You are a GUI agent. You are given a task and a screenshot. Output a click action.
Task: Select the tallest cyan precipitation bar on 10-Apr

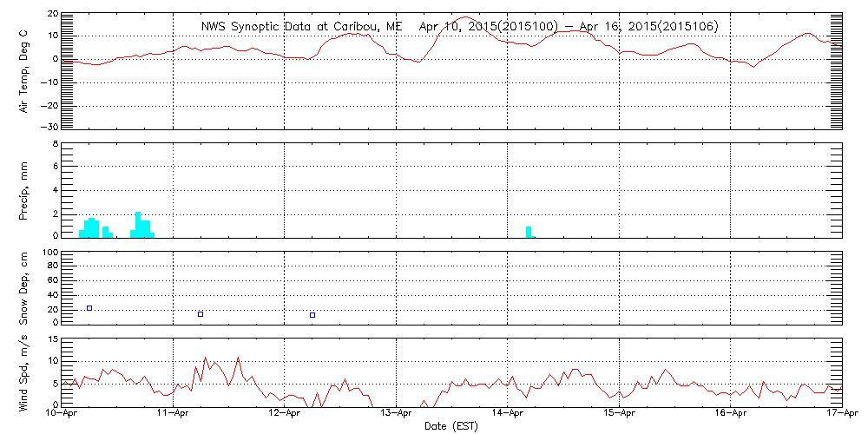click(138, 224)
